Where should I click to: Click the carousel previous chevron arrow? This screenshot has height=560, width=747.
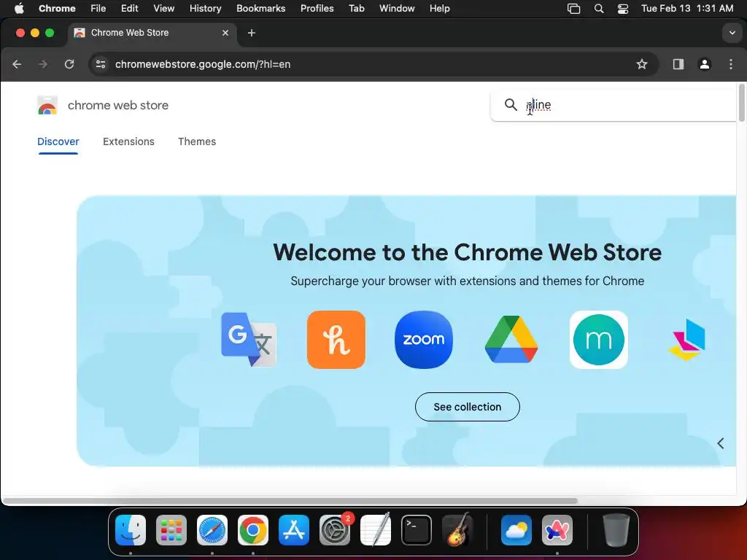720,443
